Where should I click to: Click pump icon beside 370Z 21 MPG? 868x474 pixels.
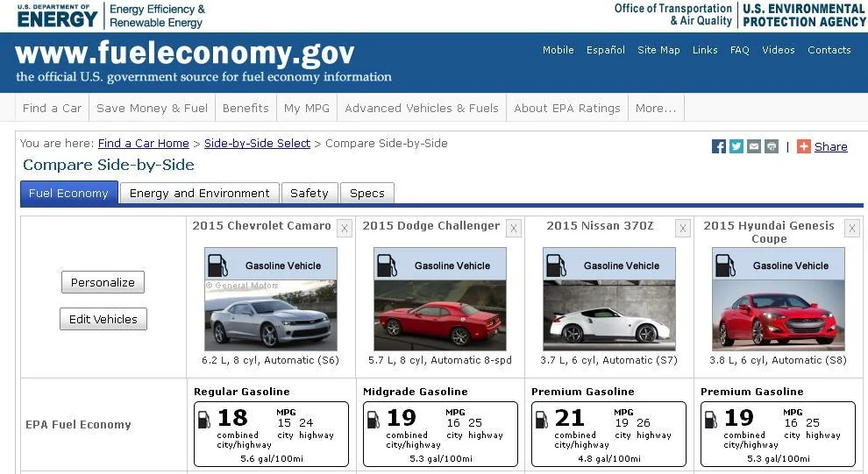click(x=542, y=420)
